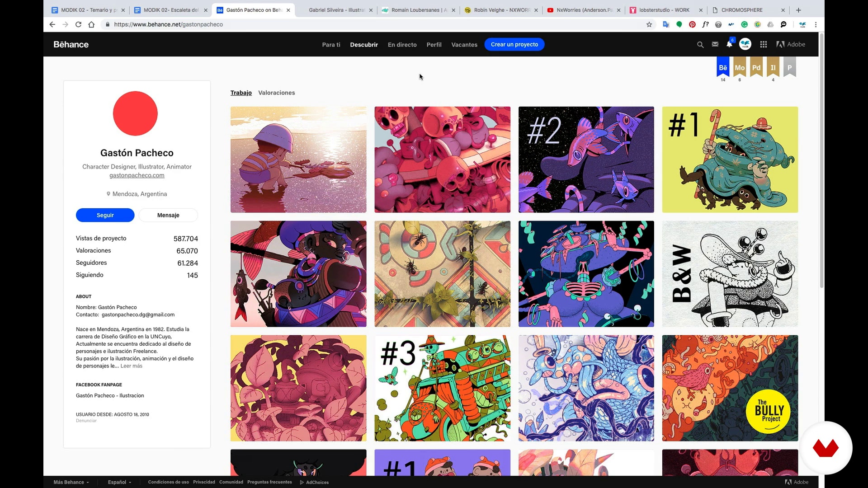The width and height of the screenshot is (868, 488).
Task: Open the Grammarly extension
Action: 745,24
